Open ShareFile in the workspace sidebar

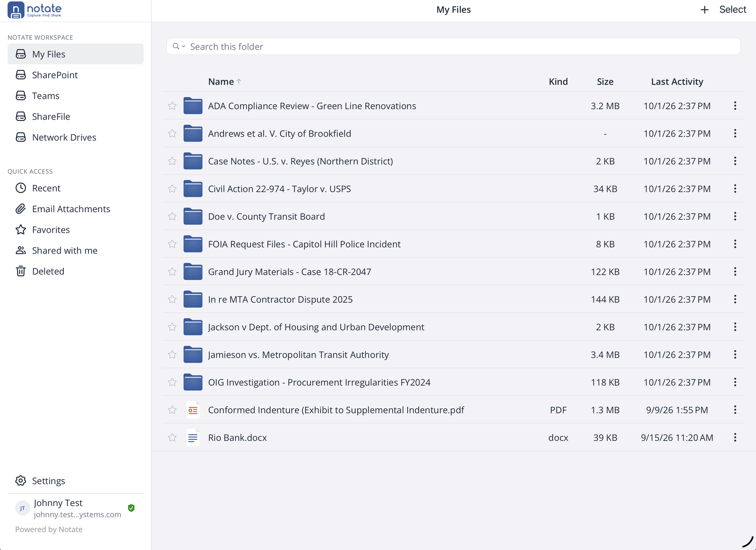pos(76,116)
